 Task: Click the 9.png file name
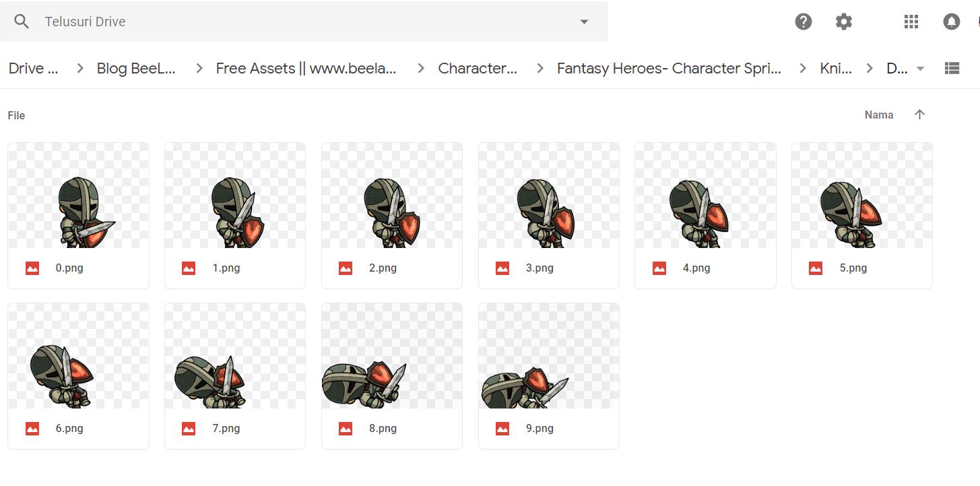540,429
